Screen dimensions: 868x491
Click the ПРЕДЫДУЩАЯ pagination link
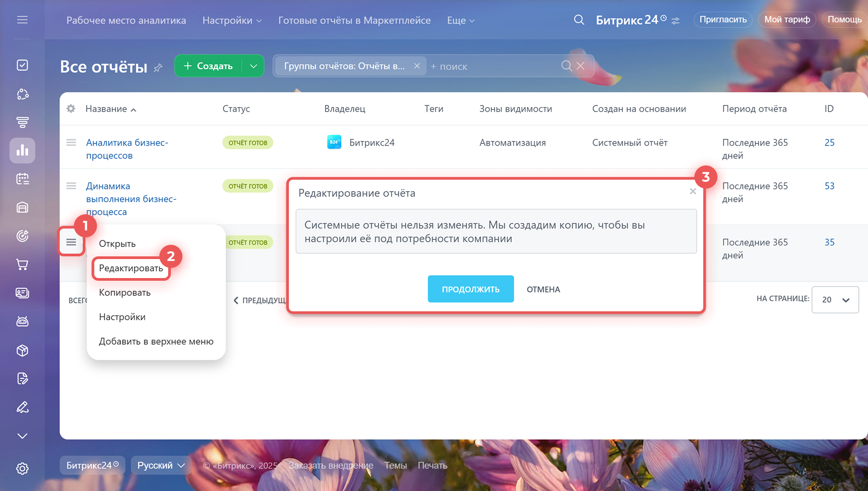[260, 300]
